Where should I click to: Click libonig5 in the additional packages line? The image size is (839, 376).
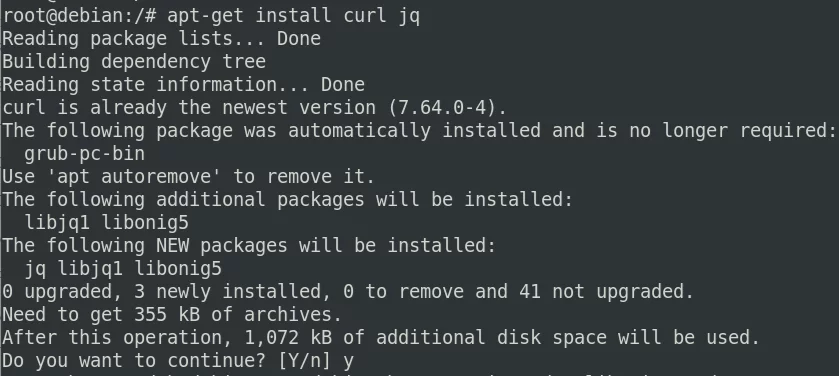tap(145, 223)
